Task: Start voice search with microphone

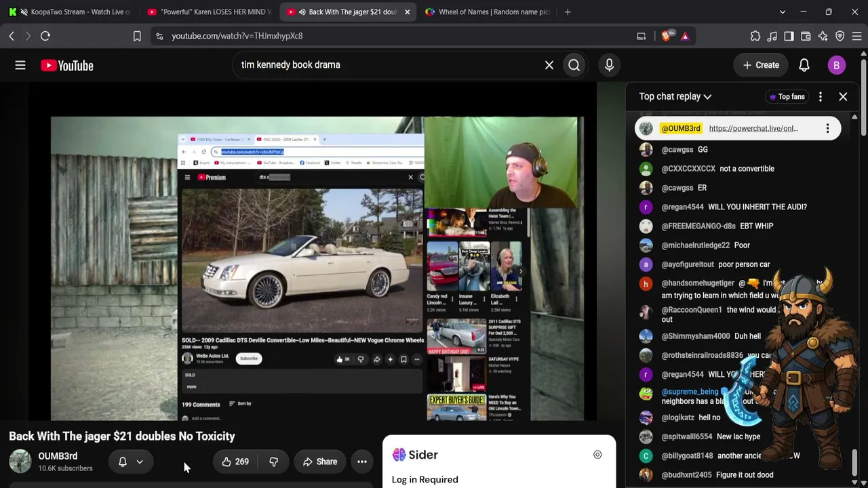Action: tap(609, 65)
